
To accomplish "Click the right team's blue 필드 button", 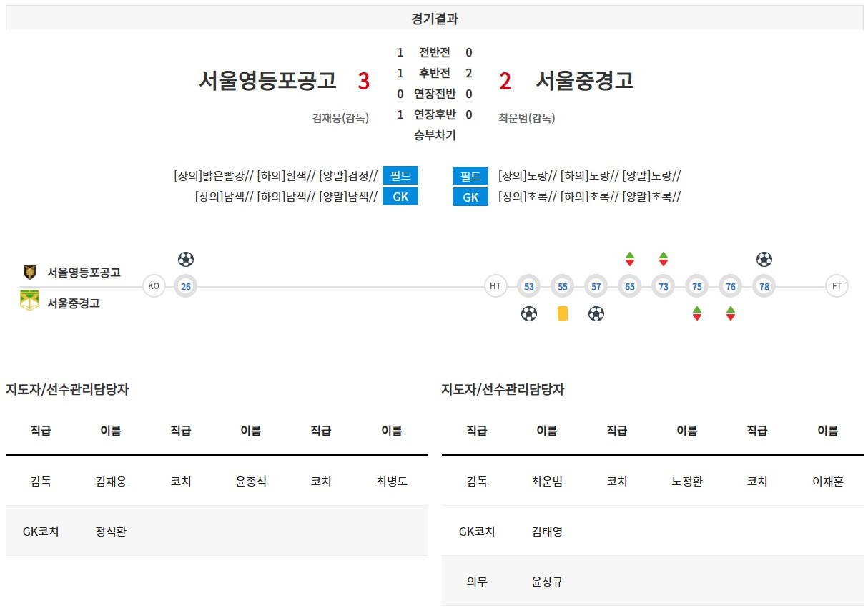I will 470,176.
